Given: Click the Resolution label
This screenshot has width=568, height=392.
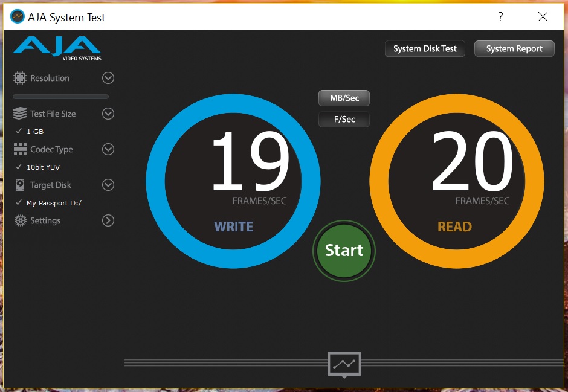Looking at the screenshot, I should [50, 78].
